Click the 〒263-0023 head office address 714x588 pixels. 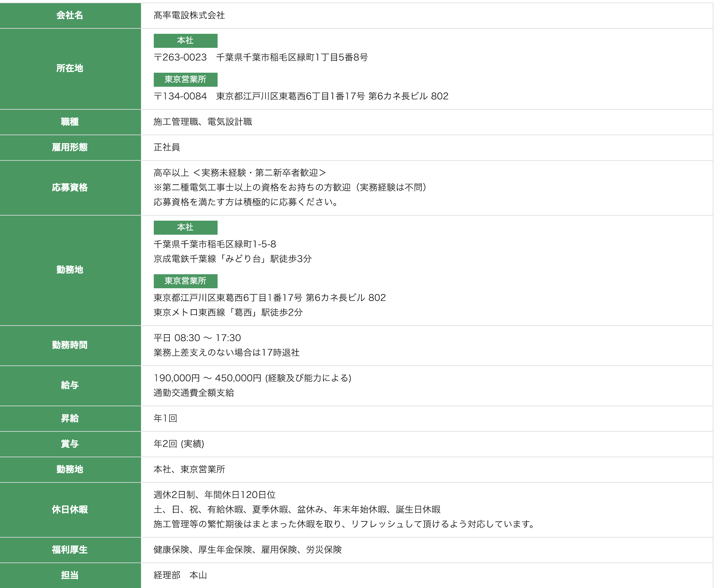tap(260, 57)
